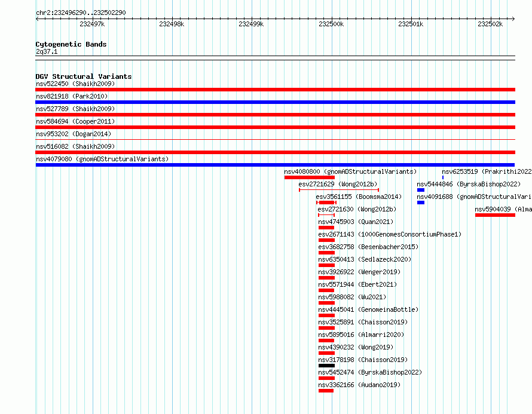Click the blue bar under nsv4079080
This screenshot has height=414, width=532.
click(275, 165)
